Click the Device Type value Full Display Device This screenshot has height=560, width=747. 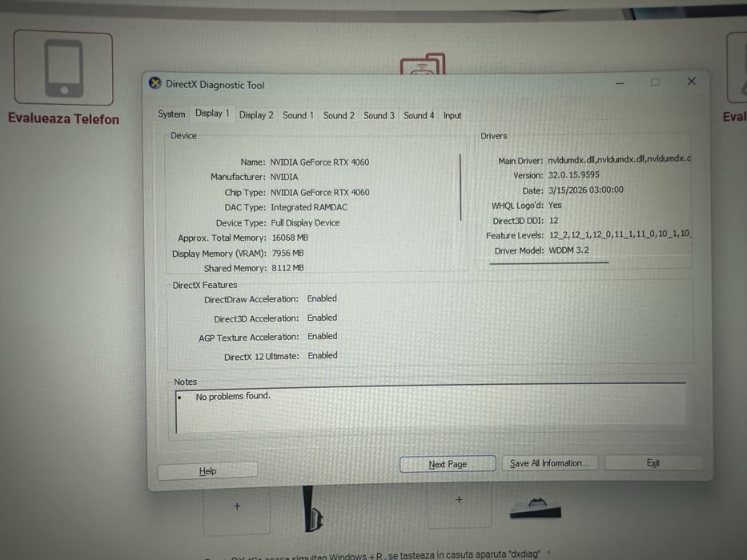[x=305, y=223]
